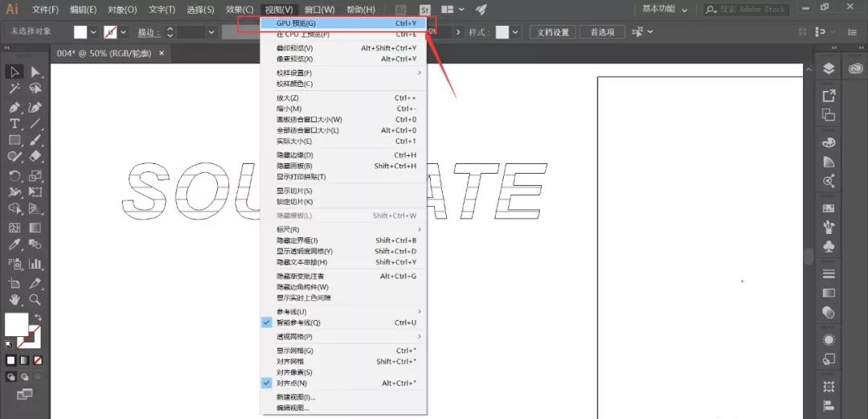Click the 文档设置 button
The height and width of the screenshot is (419, 868).
click(x=552, y=32)
